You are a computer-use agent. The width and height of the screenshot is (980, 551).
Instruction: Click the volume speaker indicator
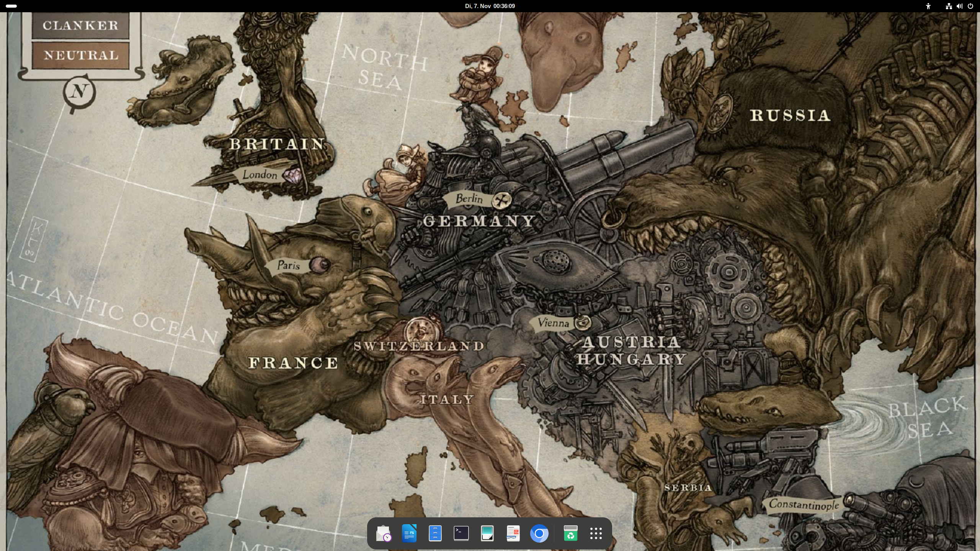coord(959,6)
